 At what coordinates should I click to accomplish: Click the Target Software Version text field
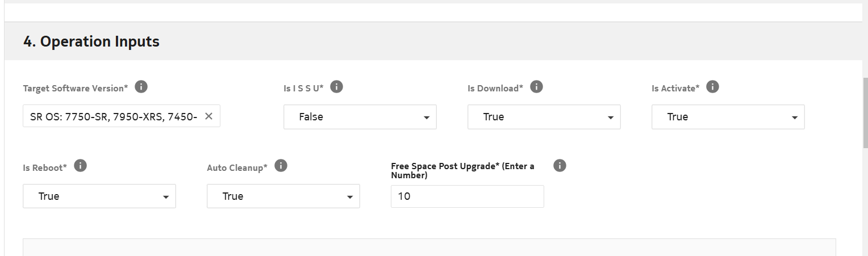pos(114,116)
